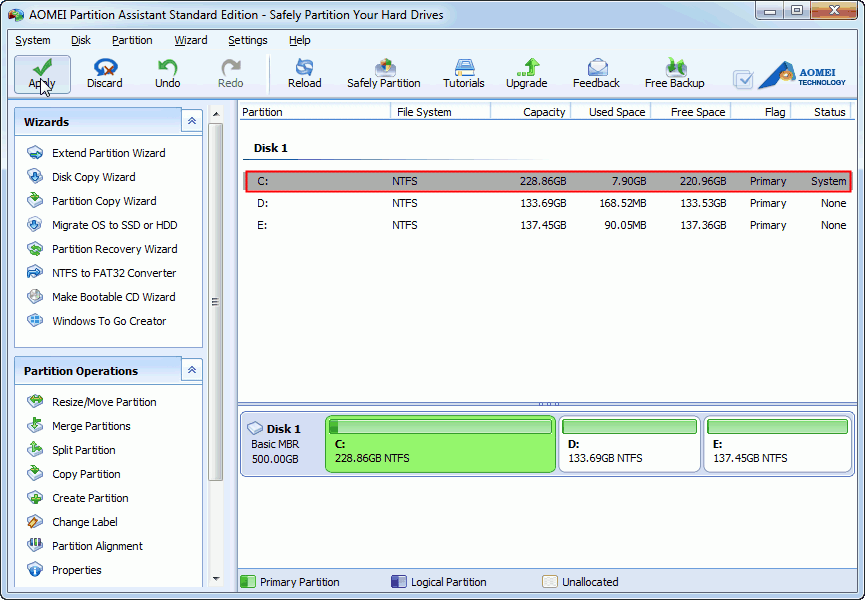Sort by Partition column header
Image resolution: width=865 pixels, height=600 pixels.
[315, 112]
